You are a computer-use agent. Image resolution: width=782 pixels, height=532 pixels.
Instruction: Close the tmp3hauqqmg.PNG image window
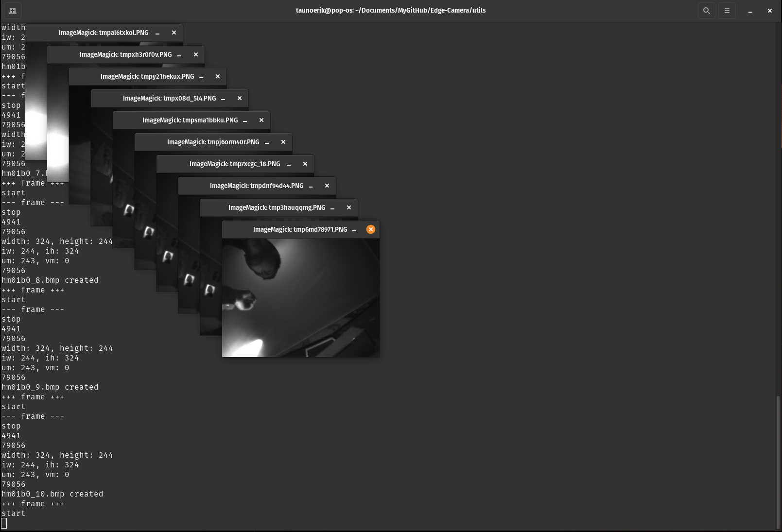tap(348, 207)
